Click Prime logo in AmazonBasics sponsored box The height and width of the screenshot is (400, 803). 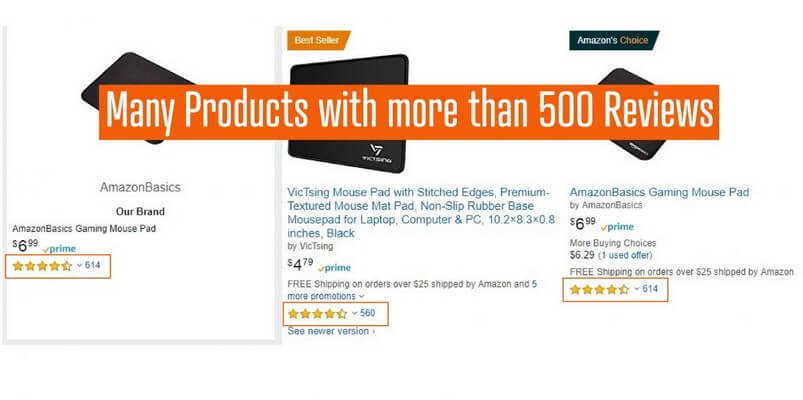pyautogui.click(x=59, y=249)
